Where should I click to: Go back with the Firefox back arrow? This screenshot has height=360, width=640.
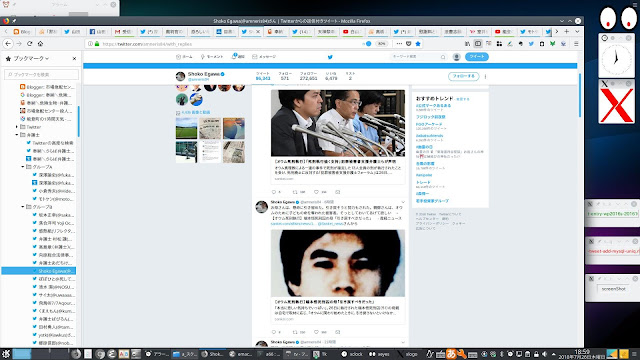(x=8, y=44)
